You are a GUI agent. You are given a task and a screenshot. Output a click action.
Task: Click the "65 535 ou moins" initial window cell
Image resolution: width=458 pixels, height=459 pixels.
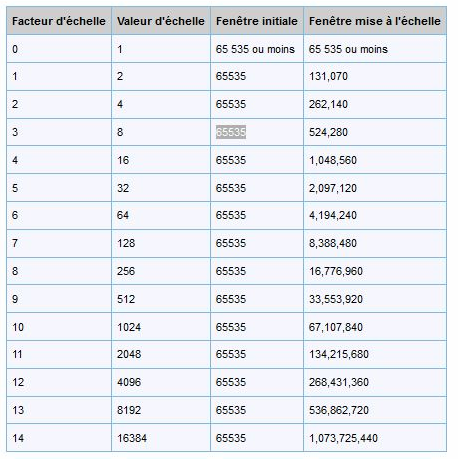257,49
